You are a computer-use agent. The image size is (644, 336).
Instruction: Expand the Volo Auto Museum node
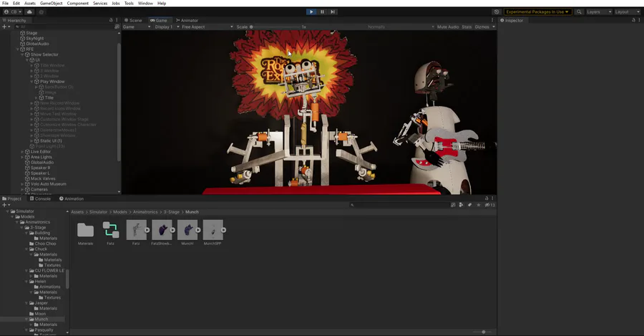(22, 184)
